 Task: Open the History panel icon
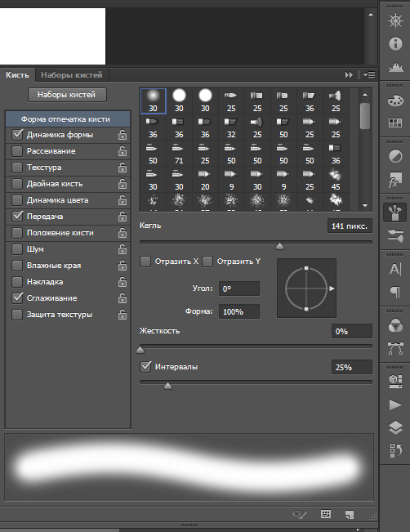click(395, 450)
